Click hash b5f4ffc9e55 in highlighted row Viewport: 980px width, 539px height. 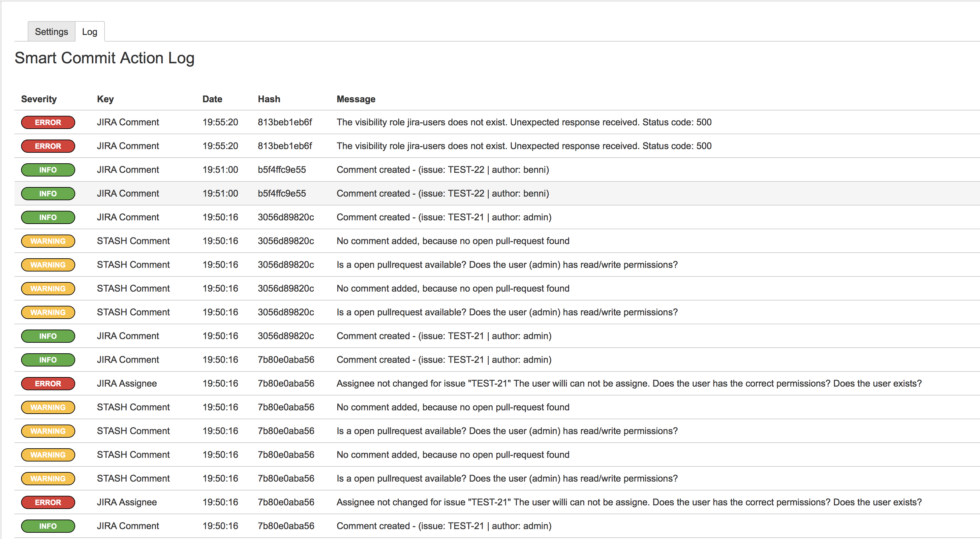tap(282, 193)
